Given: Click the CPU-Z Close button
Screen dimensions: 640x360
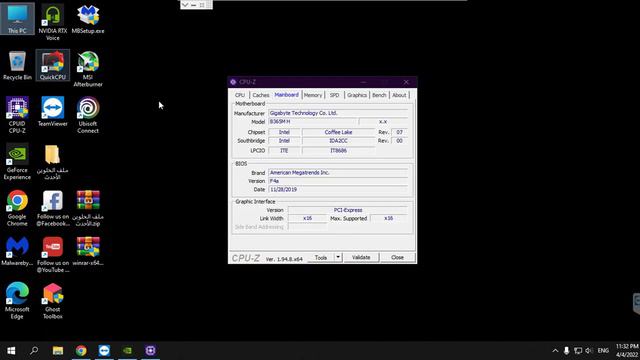Looking at the screenshot, I should click(397, 258).
